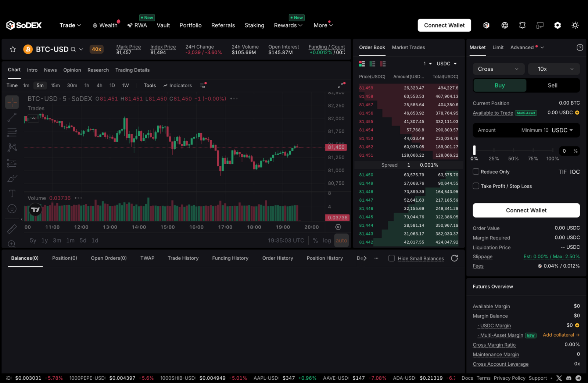Viewport: 588px width, 383px height.
Task: Favorite BTC-USD with the star icon
Action: pyautogui.click(x=13, y=49)
